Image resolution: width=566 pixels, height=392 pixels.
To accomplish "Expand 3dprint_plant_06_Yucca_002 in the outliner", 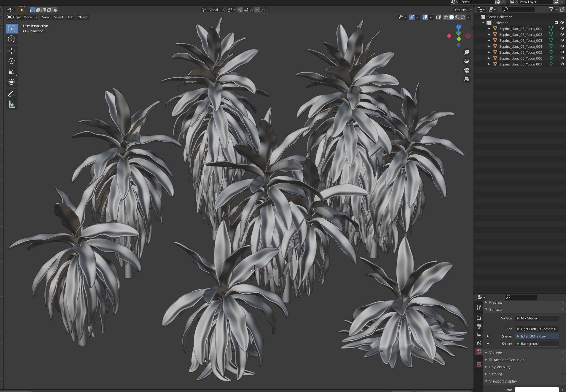I will tap(489, 35).
